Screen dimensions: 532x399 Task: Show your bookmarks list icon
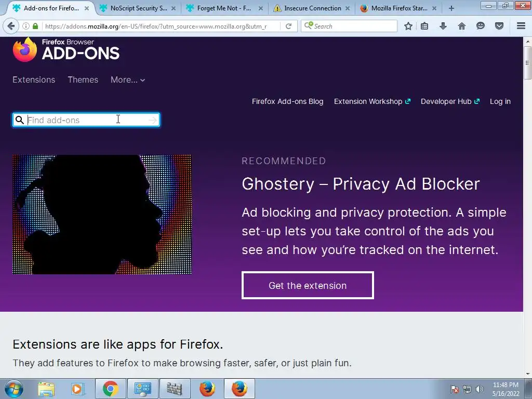click(424, 26)
